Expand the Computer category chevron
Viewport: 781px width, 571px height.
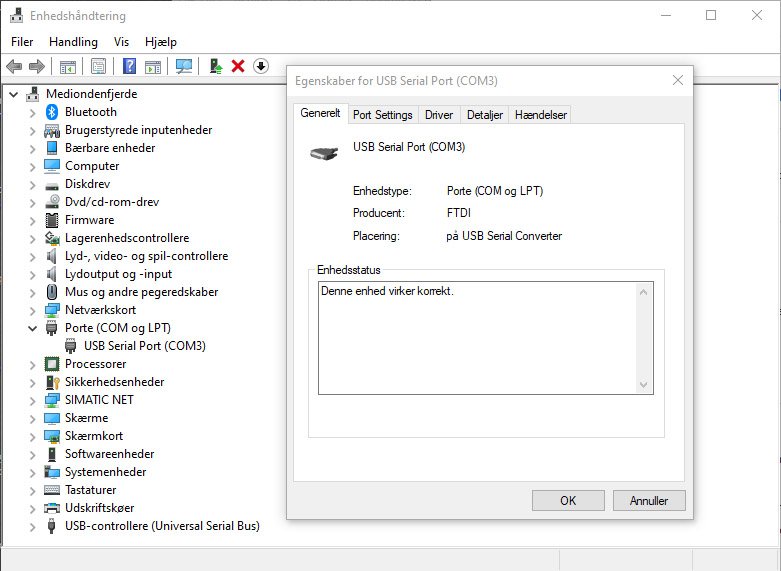click(32, 166)
